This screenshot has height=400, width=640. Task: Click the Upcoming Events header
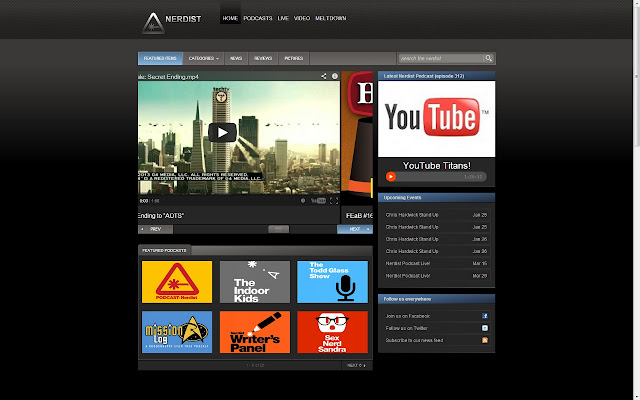click(436, 198)
